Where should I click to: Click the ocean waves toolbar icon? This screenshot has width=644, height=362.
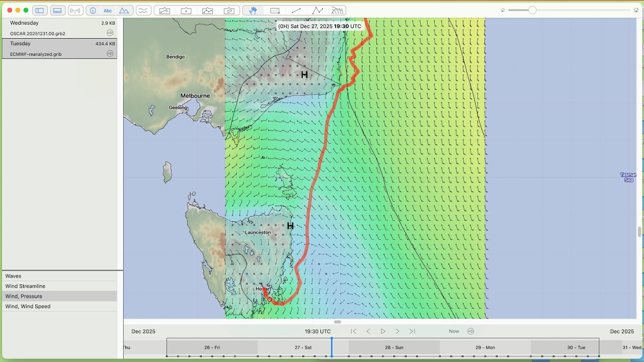[143, 10]
